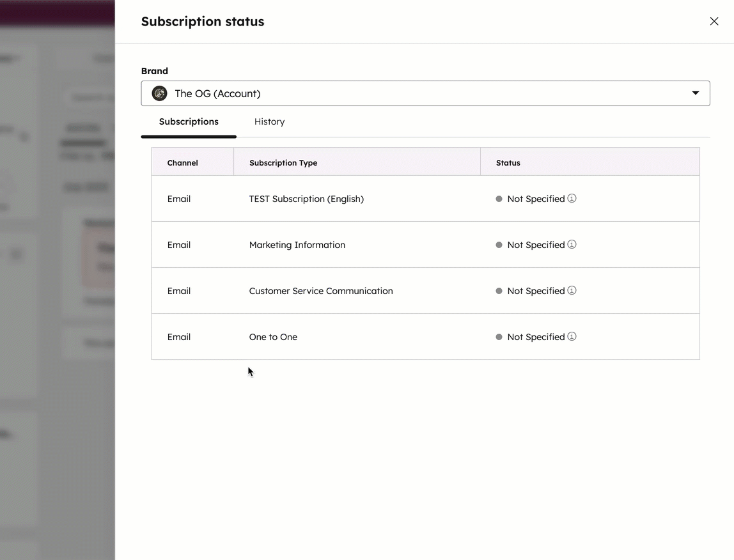Click the Status column header
Viewport: 734px width, 560px height.
click(x=508, y=162)
